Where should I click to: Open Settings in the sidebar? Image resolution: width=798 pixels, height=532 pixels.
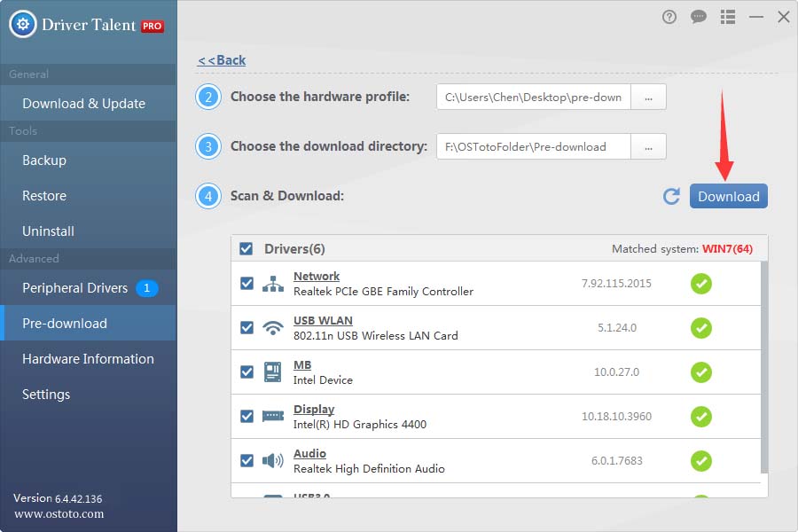(x=89, y=395)
